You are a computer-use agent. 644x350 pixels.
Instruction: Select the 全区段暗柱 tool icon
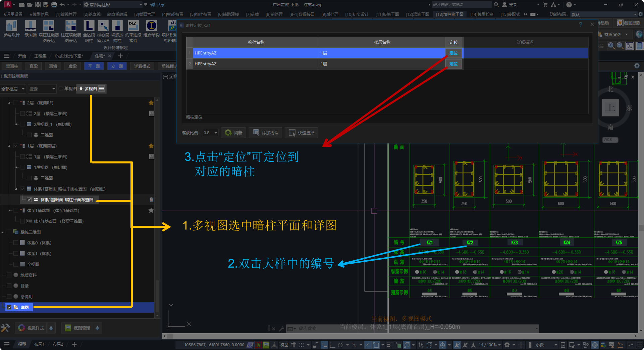coord(89,26)
